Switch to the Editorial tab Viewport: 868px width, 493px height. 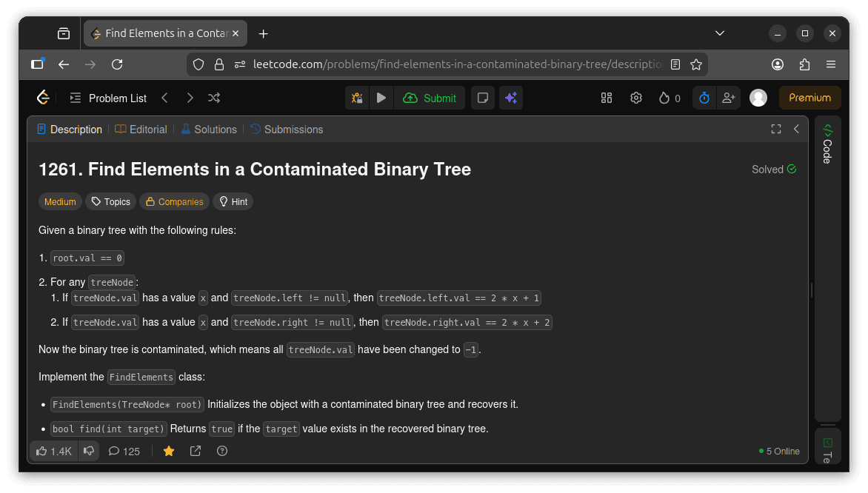[141, 129]
